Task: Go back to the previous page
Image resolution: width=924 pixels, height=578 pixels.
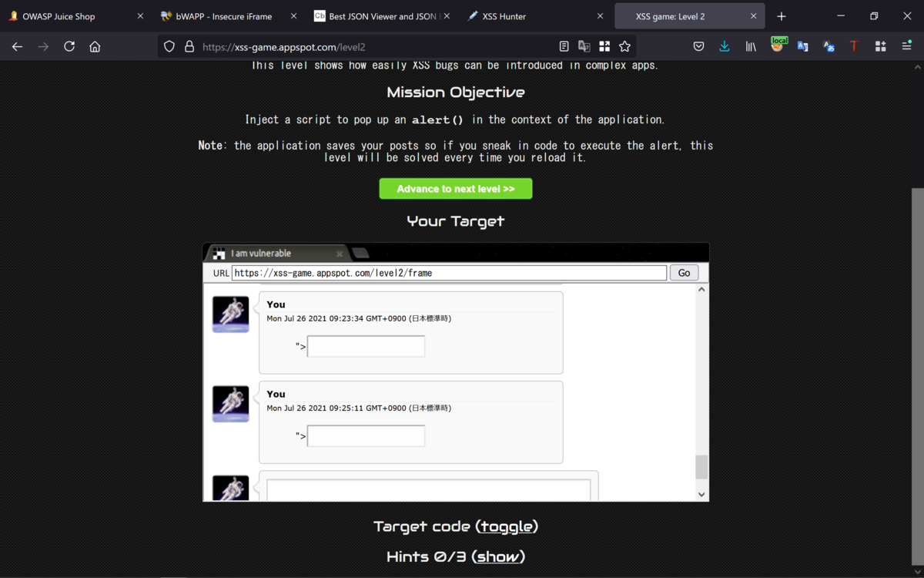Action: click(x=17, y=46)
